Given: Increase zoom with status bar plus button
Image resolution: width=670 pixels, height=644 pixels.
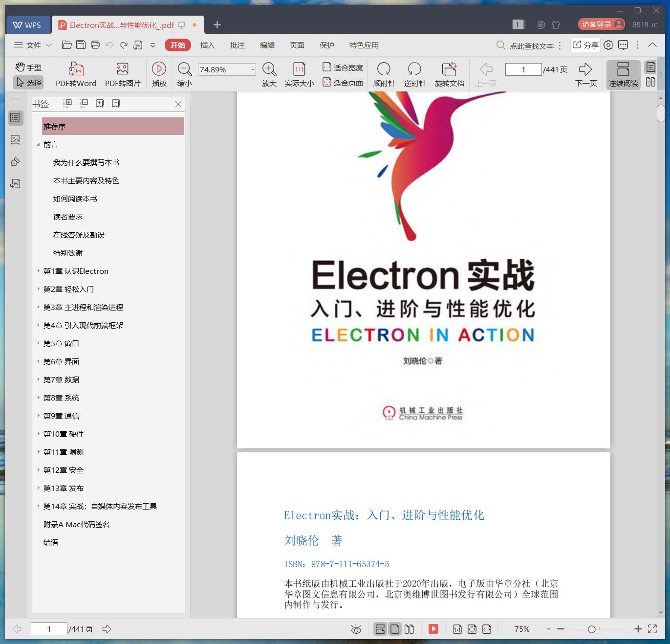Looking at the screenshot, I should [638, 629].
